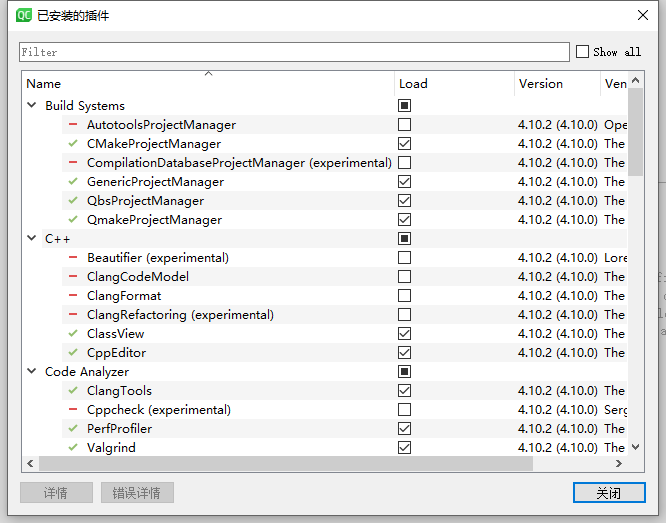Collapse the Build Systems group
Screen dimensions: 666x523
[x=31, y=105]
